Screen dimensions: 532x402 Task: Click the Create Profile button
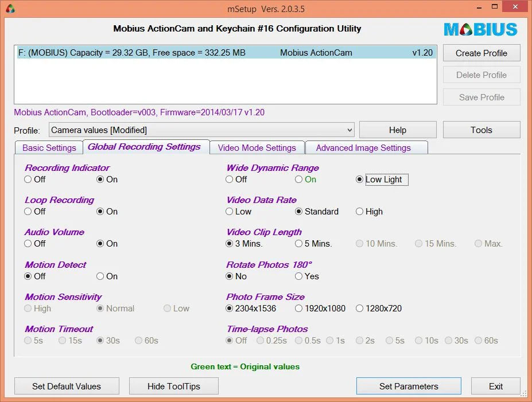click(x=481, y=53)
